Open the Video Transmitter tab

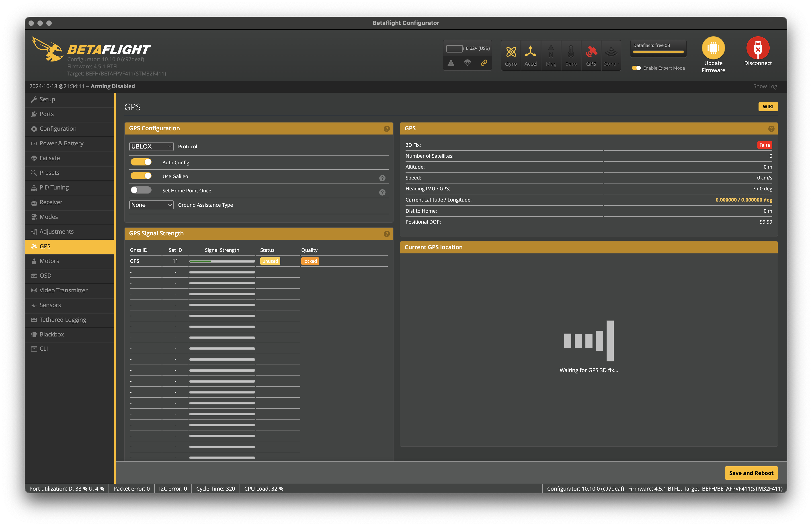click(x=70, y=290)
